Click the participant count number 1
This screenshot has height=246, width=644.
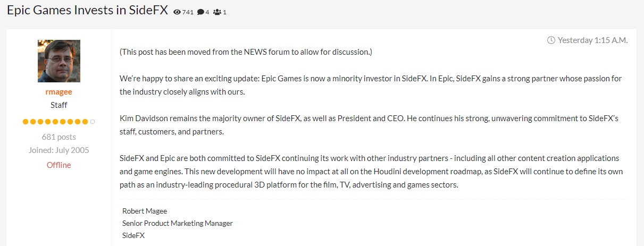pos(224,12)
